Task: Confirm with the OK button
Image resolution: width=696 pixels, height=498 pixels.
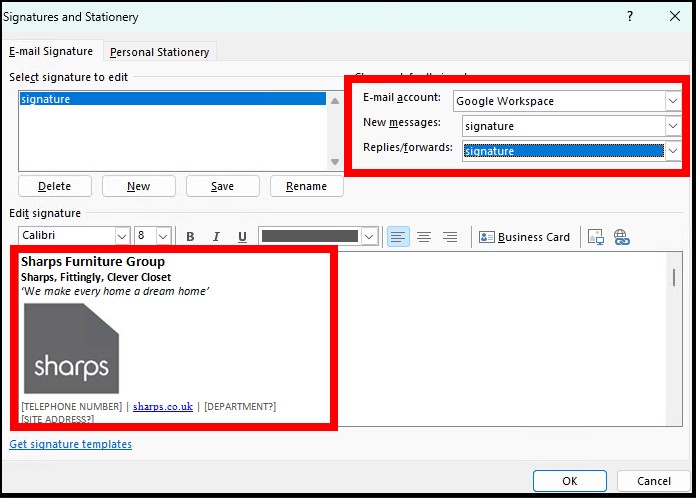Action: tap(569, 481)
